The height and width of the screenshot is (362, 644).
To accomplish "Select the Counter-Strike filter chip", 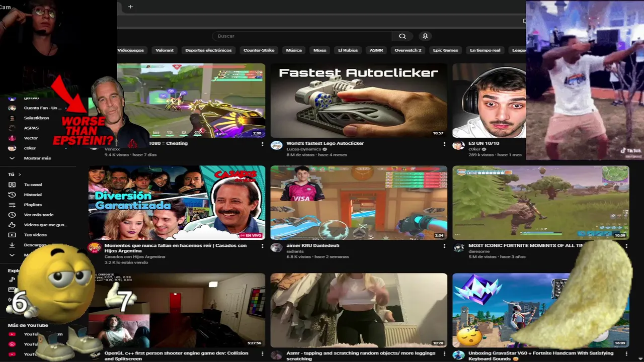I will [259, 50].
